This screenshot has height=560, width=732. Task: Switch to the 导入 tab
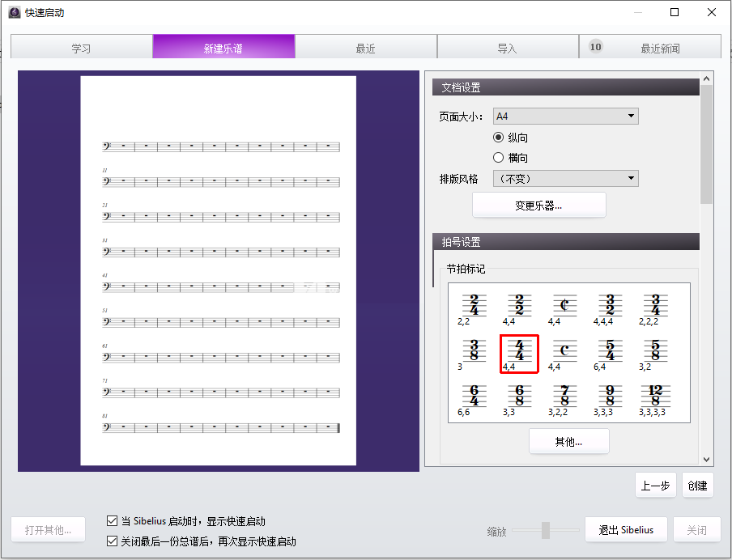tap(509, 46)
